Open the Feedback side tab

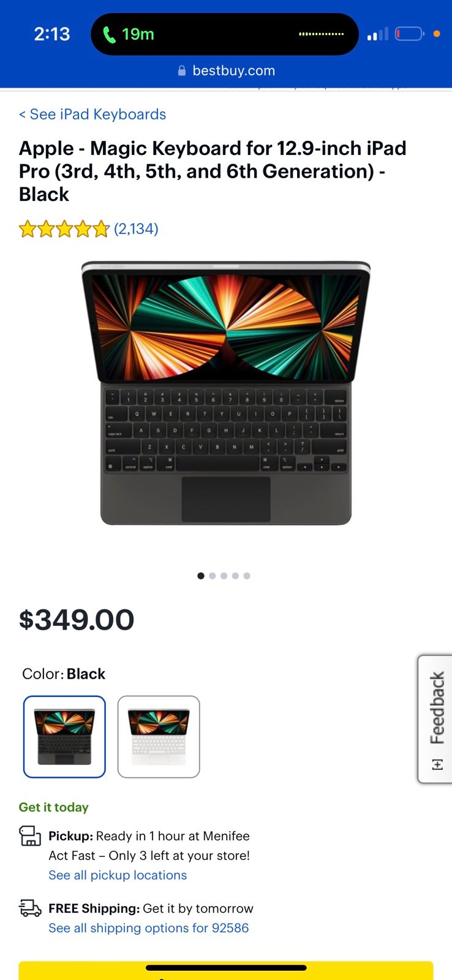435,718
